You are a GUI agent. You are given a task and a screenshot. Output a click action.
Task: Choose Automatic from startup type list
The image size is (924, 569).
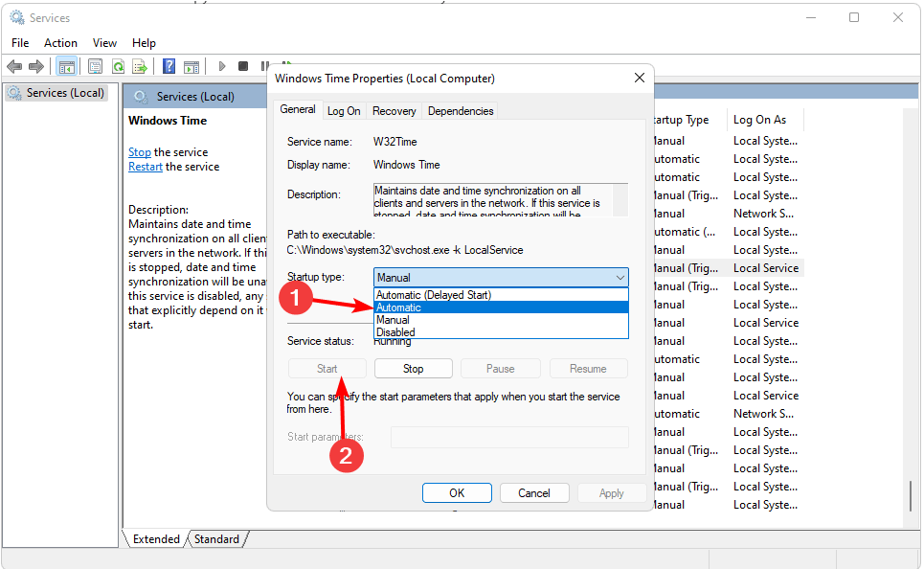tap(501, 307)
